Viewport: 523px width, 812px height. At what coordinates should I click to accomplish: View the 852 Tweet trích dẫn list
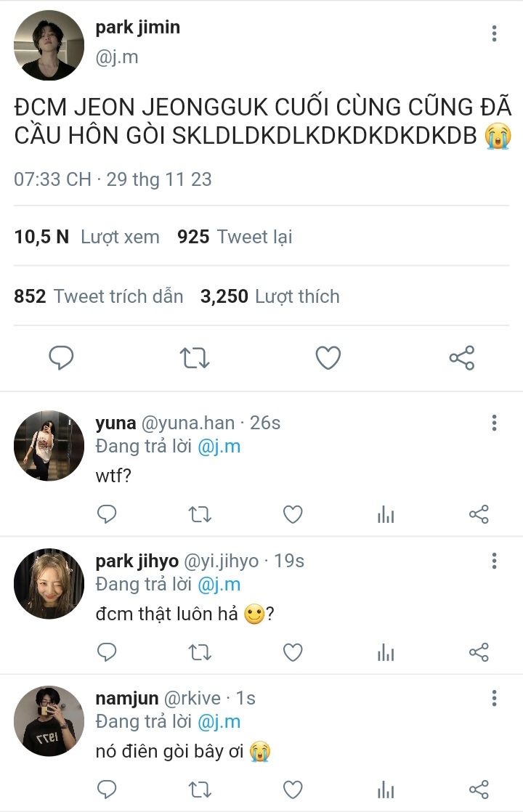pos(99,296)
